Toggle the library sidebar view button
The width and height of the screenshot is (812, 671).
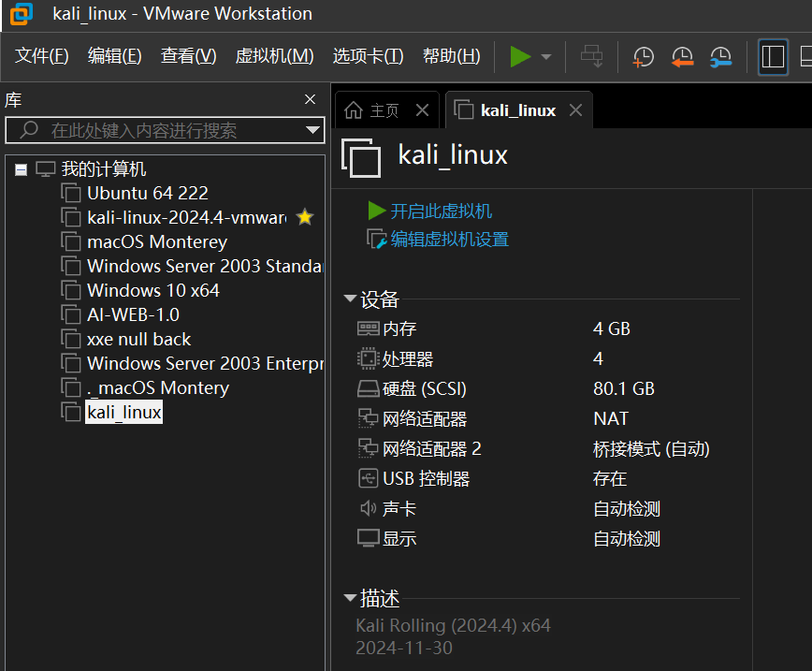coord(773,56)
